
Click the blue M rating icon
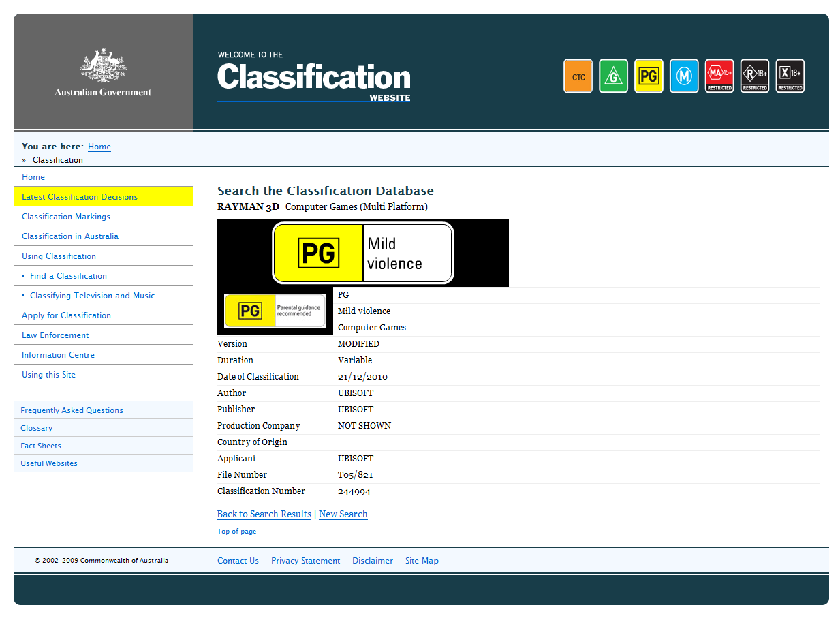click(x=684, y=76)
